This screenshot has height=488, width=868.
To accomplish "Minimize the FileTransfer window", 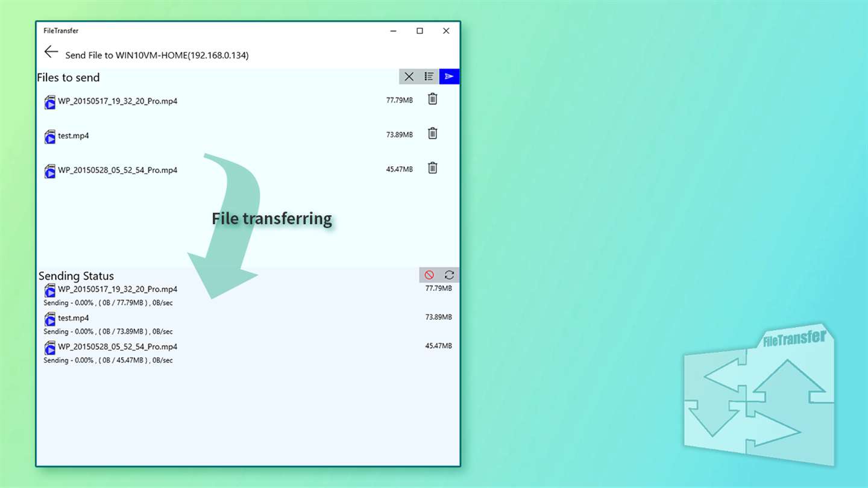I will pyautogui.click(x=393, y=31).
